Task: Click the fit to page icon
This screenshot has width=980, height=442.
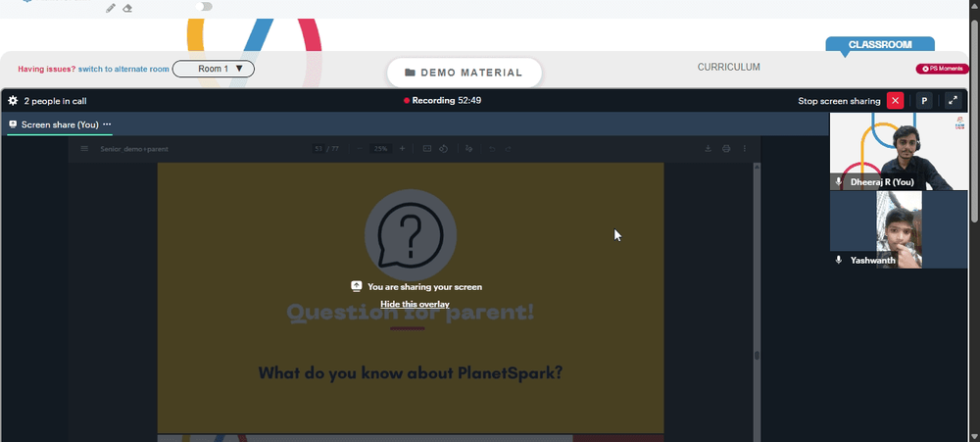Action: [x=427, y=149]
